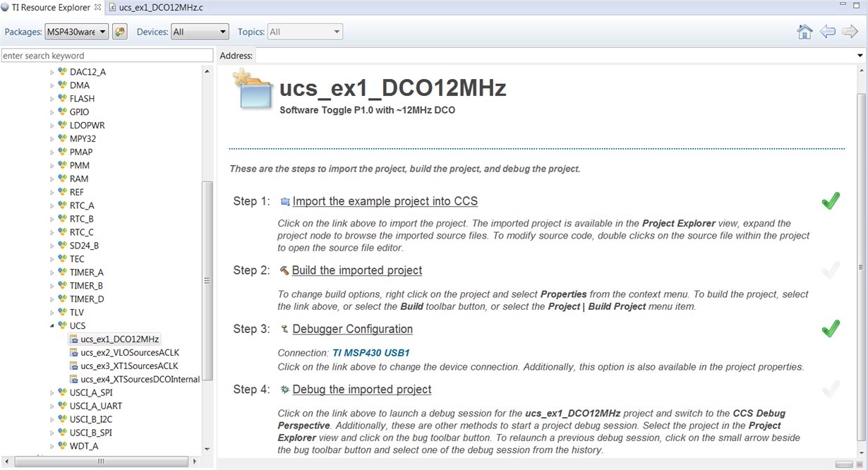Click the tree scrollbar down arrow

(207, 448)
